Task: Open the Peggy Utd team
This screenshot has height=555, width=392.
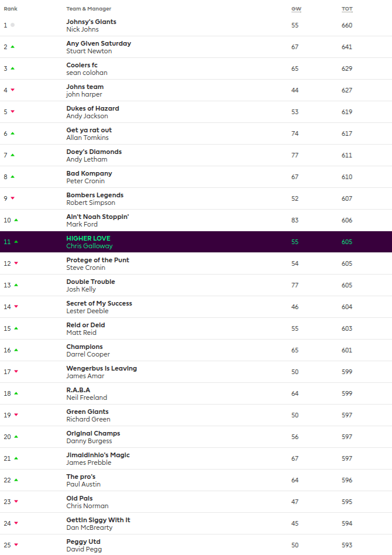Action: pos(82,542)
